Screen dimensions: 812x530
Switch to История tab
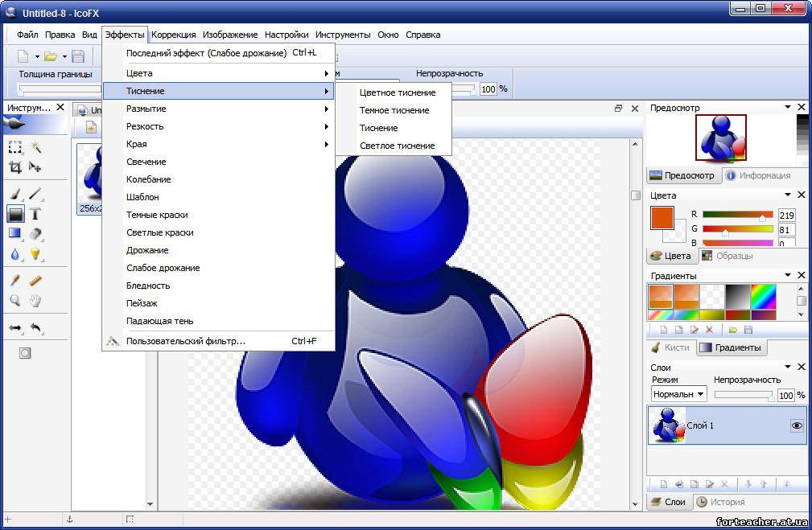pos(720,502)
